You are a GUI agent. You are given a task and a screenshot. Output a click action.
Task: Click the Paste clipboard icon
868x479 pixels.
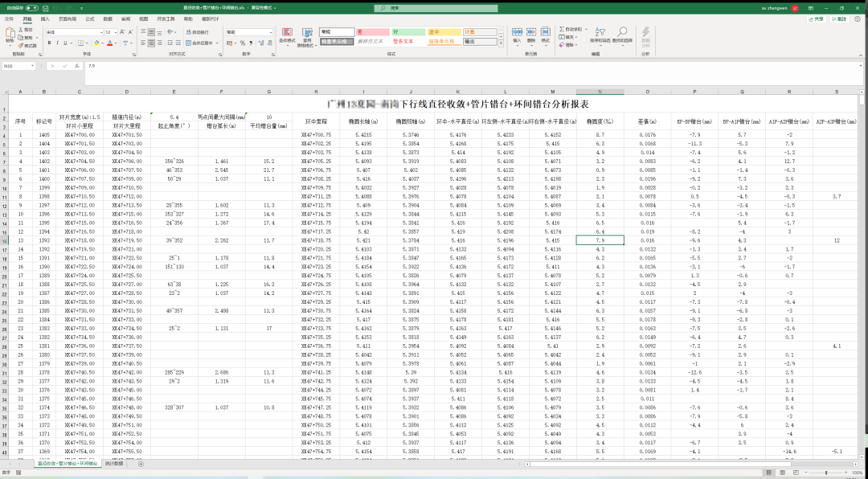10,33
